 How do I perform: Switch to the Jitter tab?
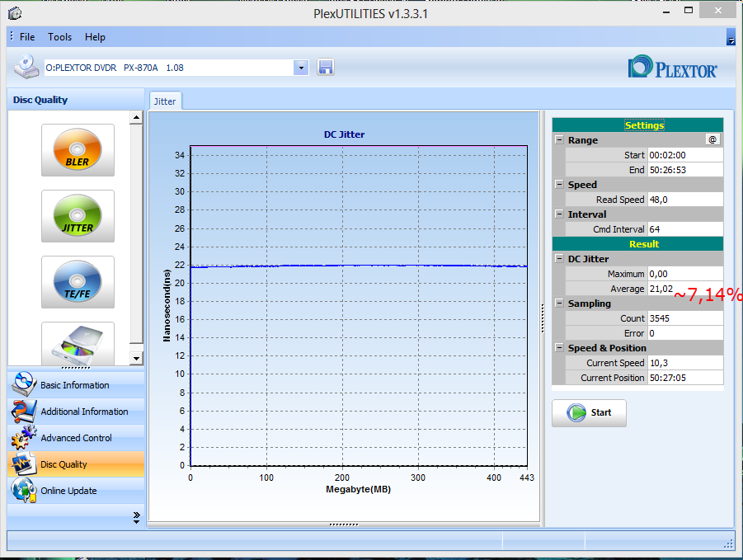[165, 101]
